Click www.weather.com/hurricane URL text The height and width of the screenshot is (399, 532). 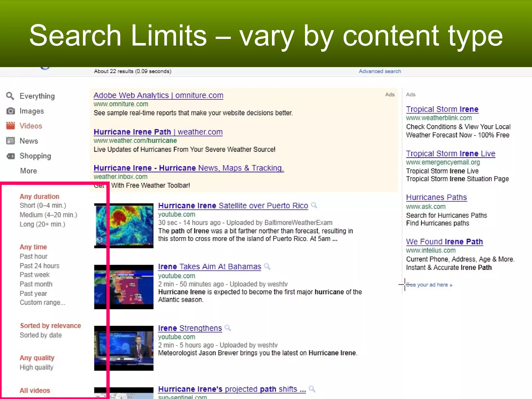(x=135, y=141)
